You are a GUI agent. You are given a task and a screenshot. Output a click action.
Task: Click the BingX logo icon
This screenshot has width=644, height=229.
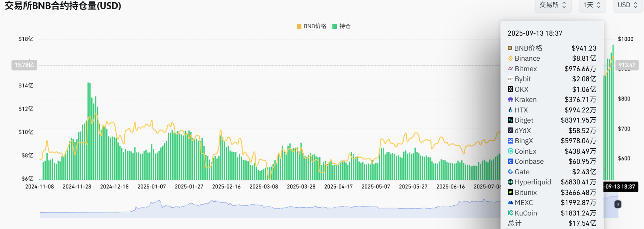(x=510, y=141)
